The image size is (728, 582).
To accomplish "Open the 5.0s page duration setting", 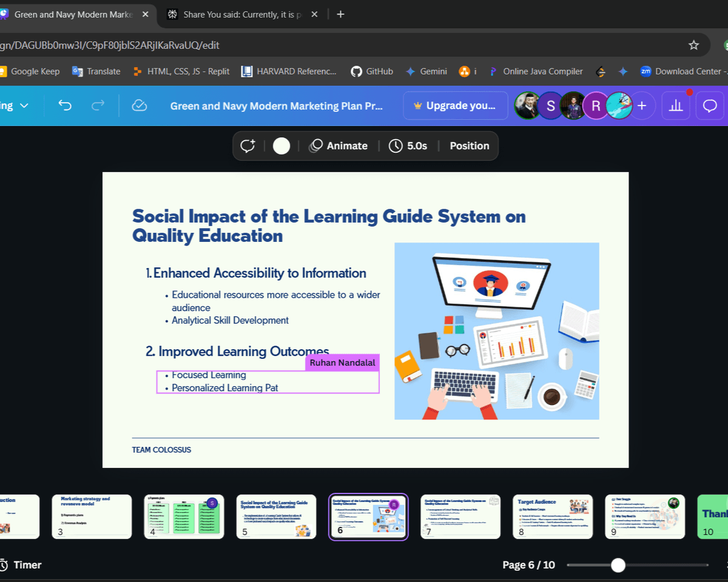I will [408, 146].
